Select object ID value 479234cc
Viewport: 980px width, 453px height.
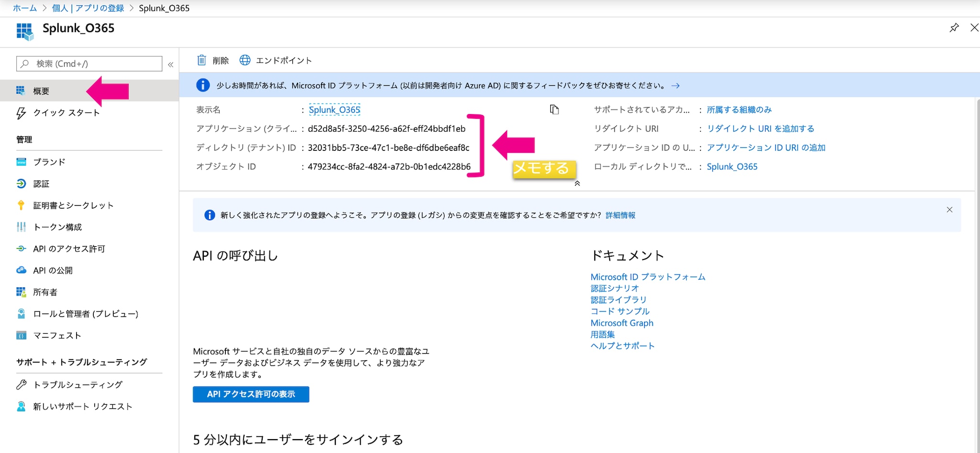389,167
